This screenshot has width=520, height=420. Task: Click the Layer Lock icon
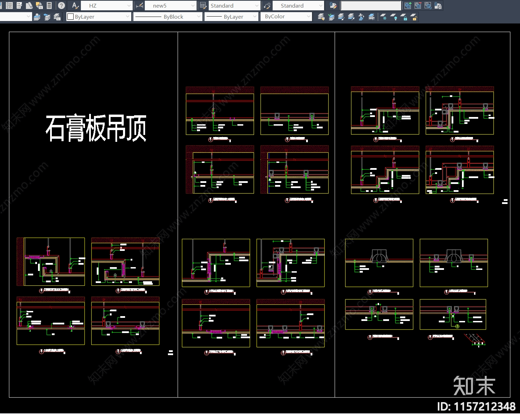(x=404, y=17)
